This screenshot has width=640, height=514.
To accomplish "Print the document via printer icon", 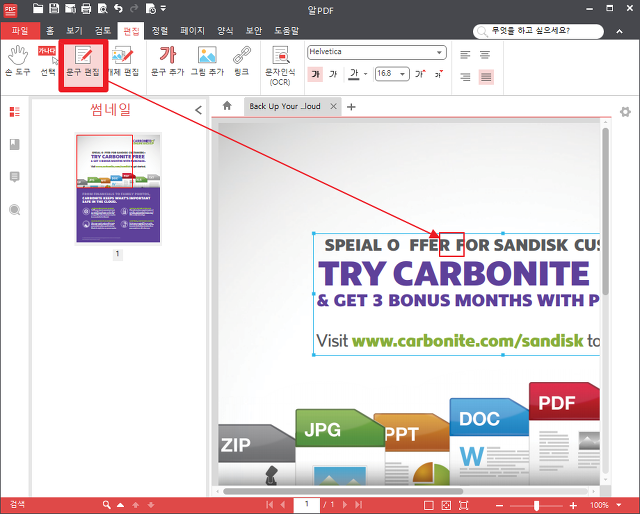I will pos(86,8).
